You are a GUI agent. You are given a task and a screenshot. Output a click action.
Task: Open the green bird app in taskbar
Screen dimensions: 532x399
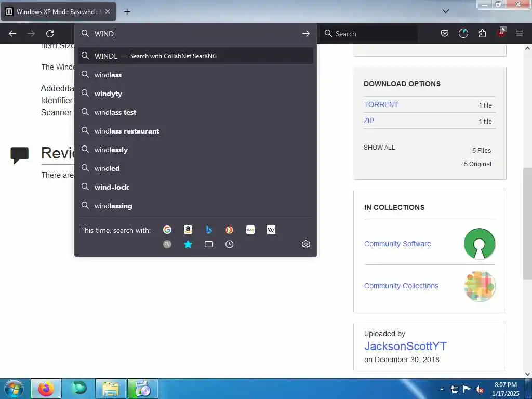[79, 389]
